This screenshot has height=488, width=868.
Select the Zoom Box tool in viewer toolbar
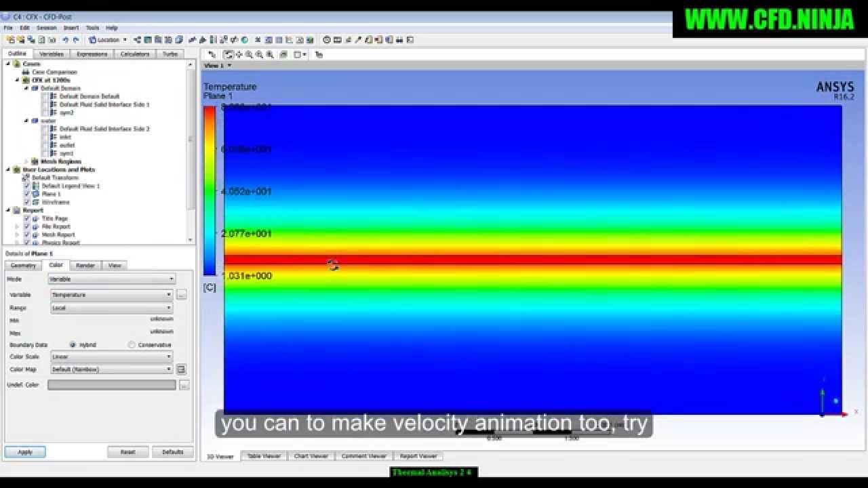click(x=259, y=54)
